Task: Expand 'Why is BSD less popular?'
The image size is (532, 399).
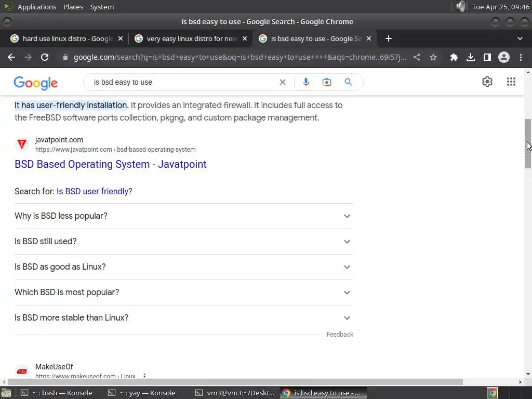Action: tap(184, 216)
